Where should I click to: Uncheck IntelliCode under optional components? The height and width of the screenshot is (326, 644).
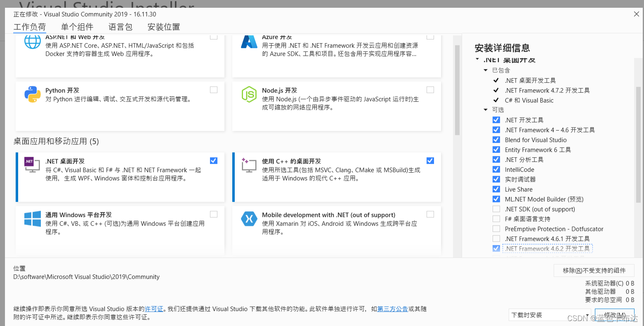496,169
